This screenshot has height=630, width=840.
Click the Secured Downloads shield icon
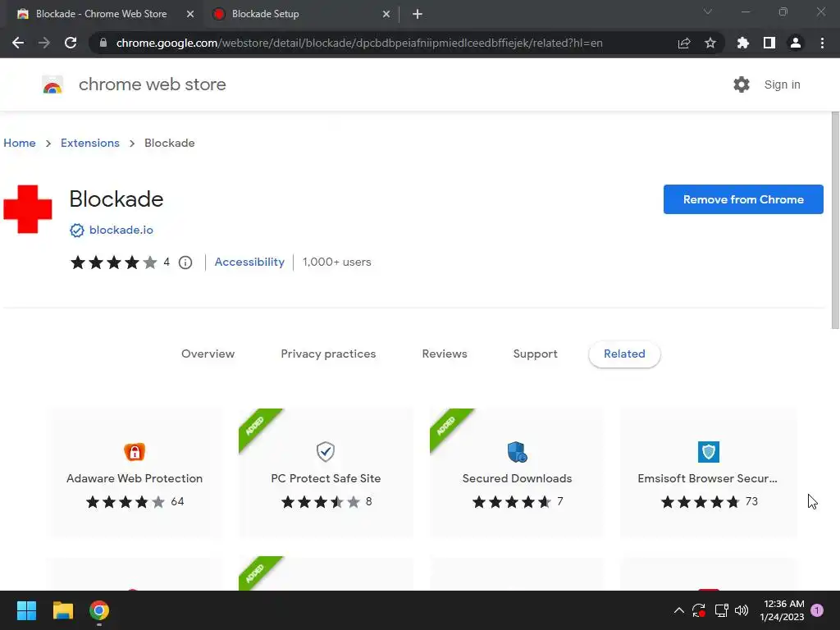click(x=517, y=452)
